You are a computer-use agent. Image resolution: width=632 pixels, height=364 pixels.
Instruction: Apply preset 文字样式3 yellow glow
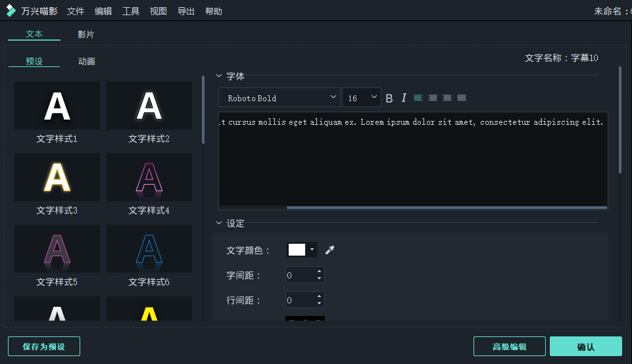[57, 177]
